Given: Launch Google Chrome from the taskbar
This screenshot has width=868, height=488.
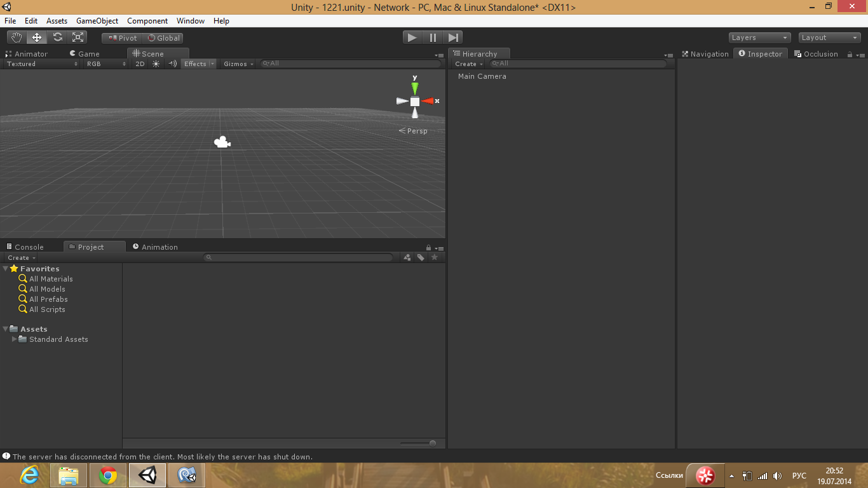Looking at the screenshot, I should [108, 475].
